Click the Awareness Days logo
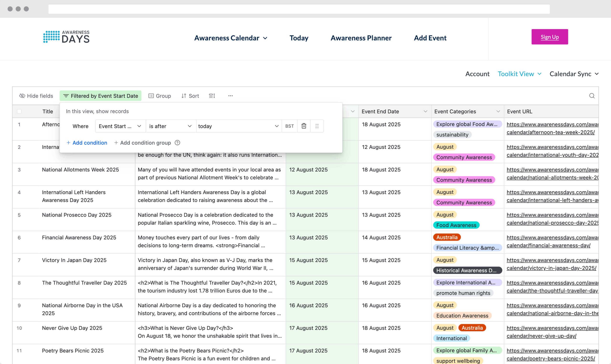This screenshot has width=611, height=364. (x=66, y=37)
